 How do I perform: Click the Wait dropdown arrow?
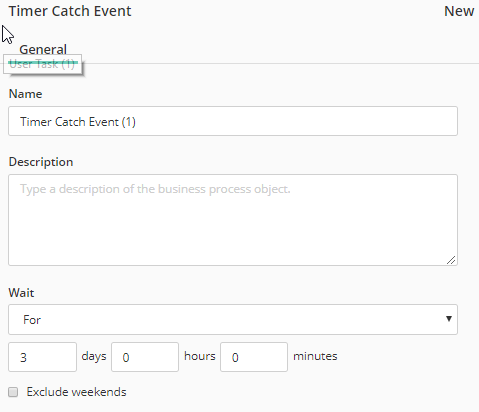pos(449,319)
